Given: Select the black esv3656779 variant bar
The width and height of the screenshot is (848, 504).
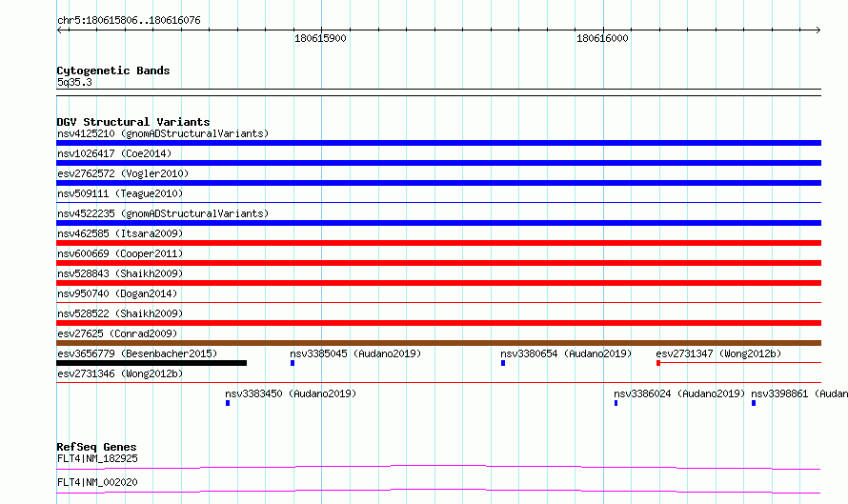Looking at the screenshot, I should point(151,363).
